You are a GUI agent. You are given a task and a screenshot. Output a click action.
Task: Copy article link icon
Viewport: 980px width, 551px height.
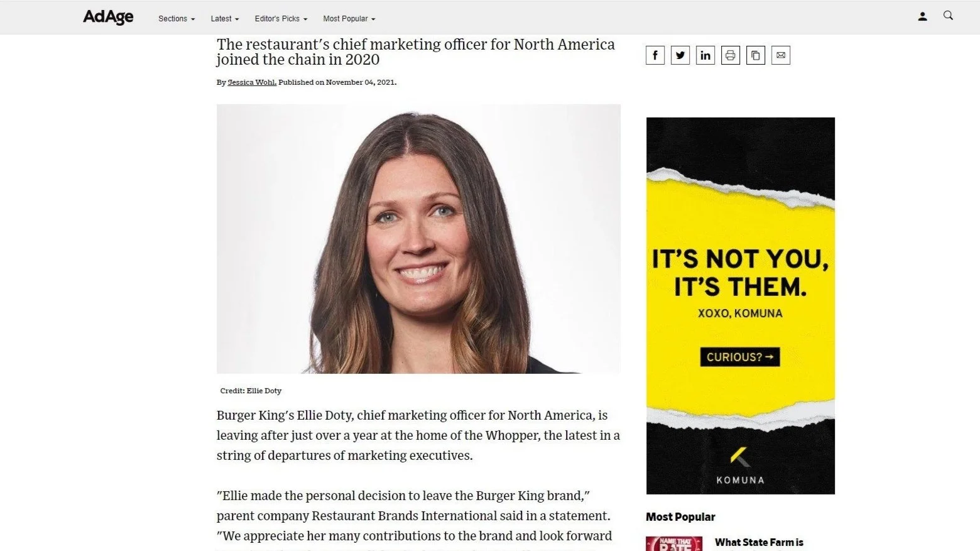click(x=756, y=55)
